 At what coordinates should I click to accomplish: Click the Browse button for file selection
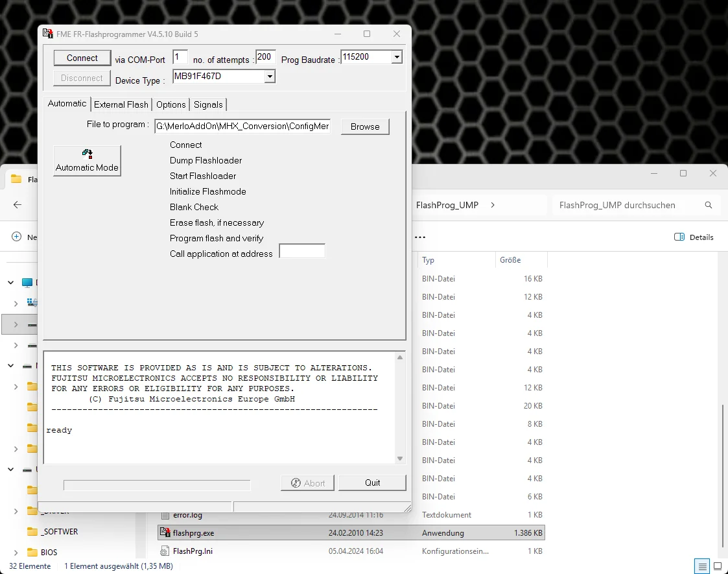pyautogui.click(x=365, y=126)
